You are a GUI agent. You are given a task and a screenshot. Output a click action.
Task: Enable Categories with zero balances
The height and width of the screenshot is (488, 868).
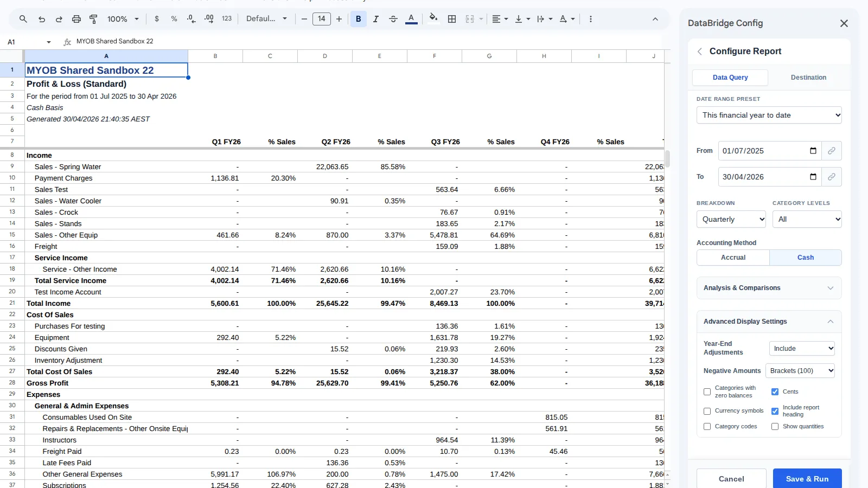point(707,391)
